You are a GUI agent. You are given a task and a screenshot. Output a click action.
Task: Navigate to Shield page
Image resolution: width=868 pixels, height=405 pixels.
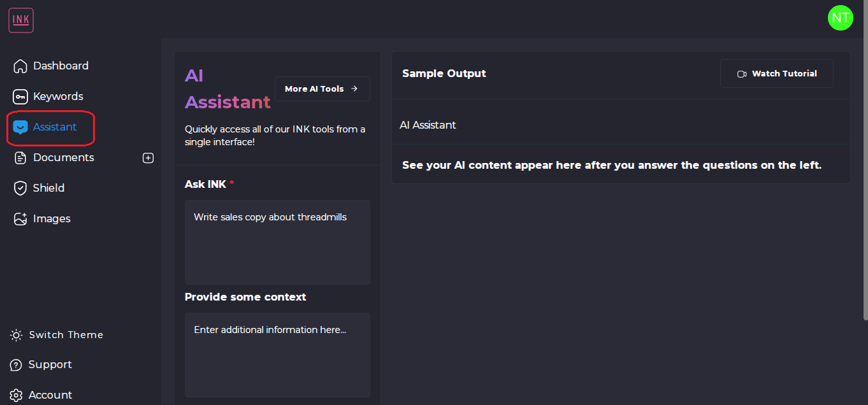pos(49,188)
